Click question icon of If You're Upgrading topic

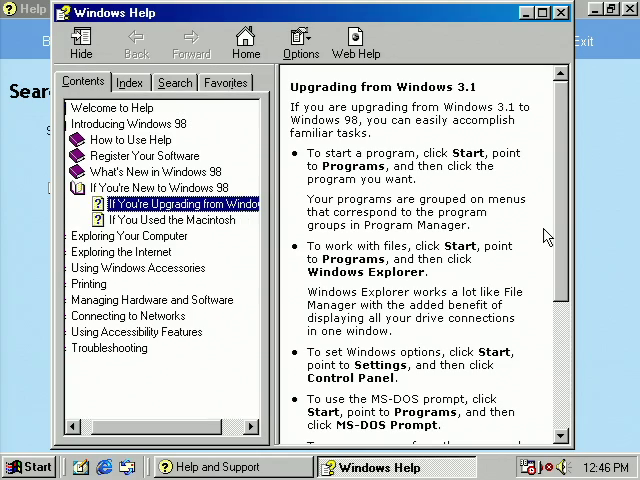pyautogui.click(x=98, y=204)
